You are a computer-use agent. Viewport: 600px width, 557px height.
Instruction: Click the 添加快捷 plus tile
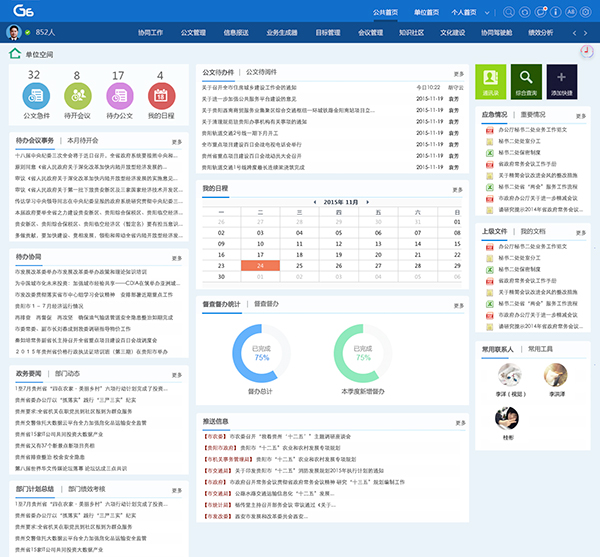[x=562, y=82]
